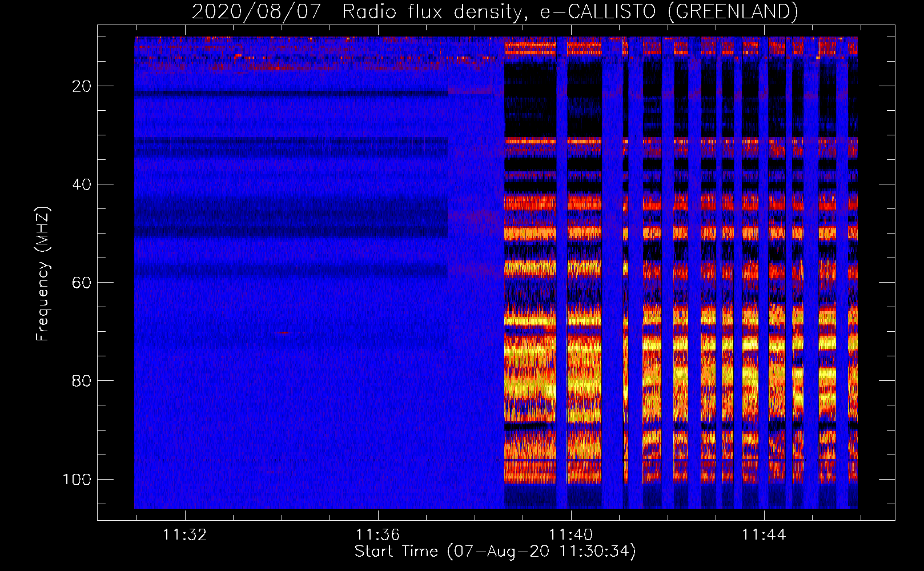924x571 pixels.
Task: Click the '40' frequency tick label
Action: 82,184
